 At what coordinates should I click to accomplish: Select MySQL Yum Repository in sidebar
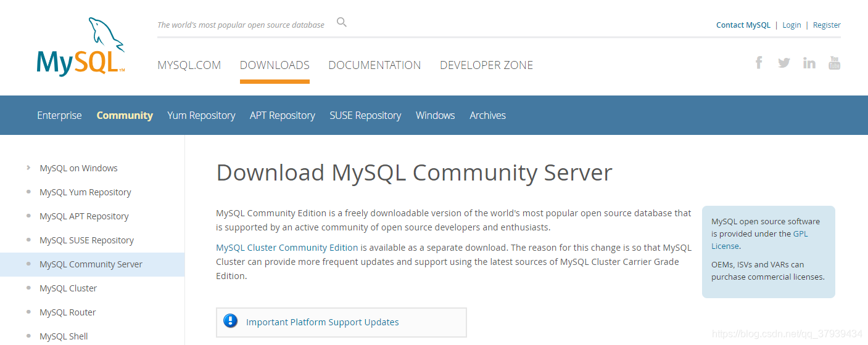point(85,192)
